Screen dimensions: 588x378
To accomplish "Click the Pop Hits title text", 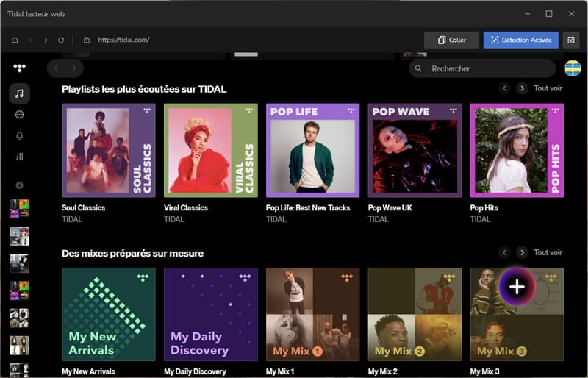I will pyautogui.click(x=484, y=207).
